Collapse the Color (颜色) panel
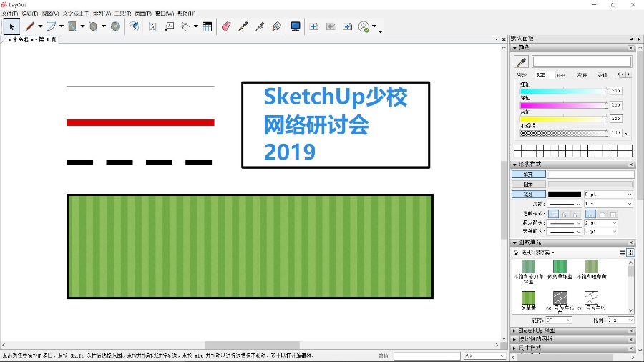This screenshot has height=362, width=644. pos(514,48)
